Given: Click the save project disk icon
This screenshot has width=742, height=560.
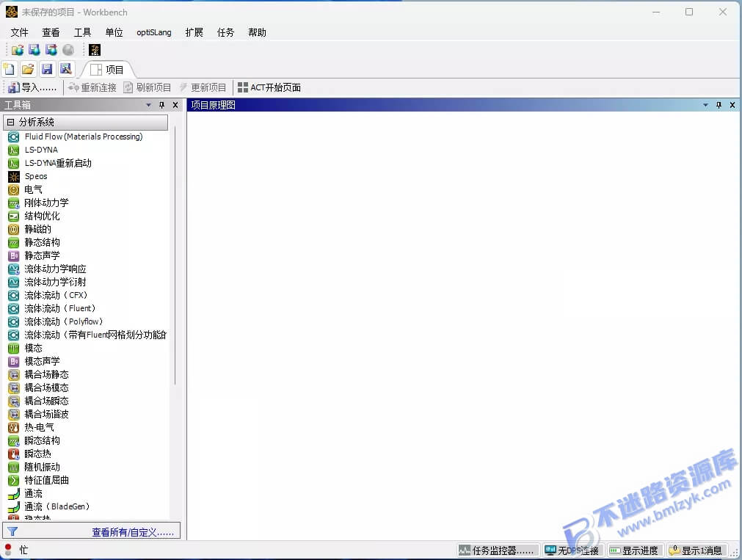Looking at the screenshot, I should (47, 69).
